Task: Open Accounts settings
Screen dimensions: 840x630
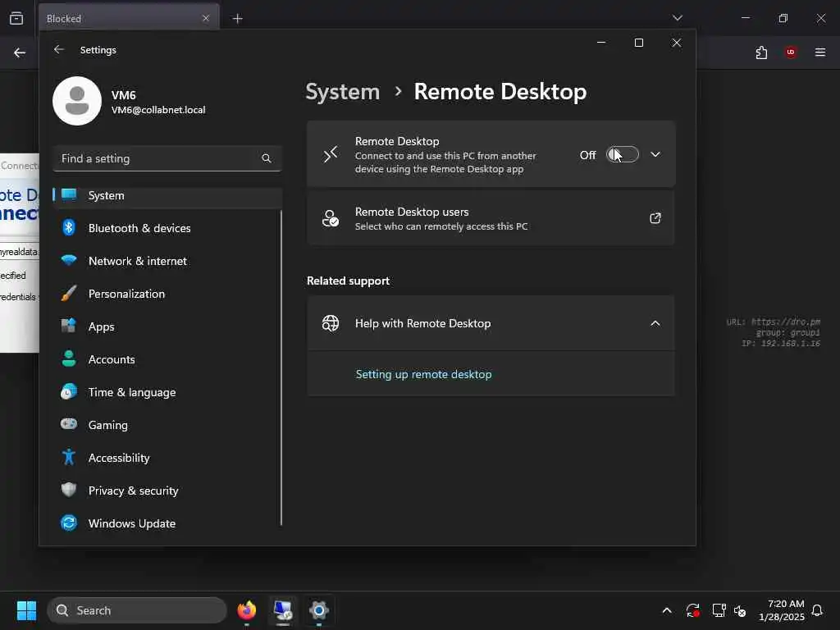Action: point(167,359)
